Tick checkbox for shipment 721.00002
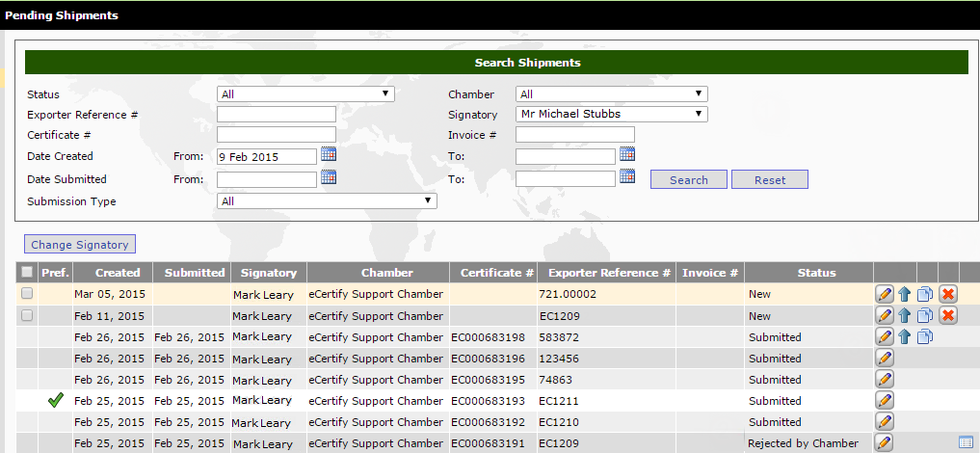980x453 pixels. tap(27, 293)
